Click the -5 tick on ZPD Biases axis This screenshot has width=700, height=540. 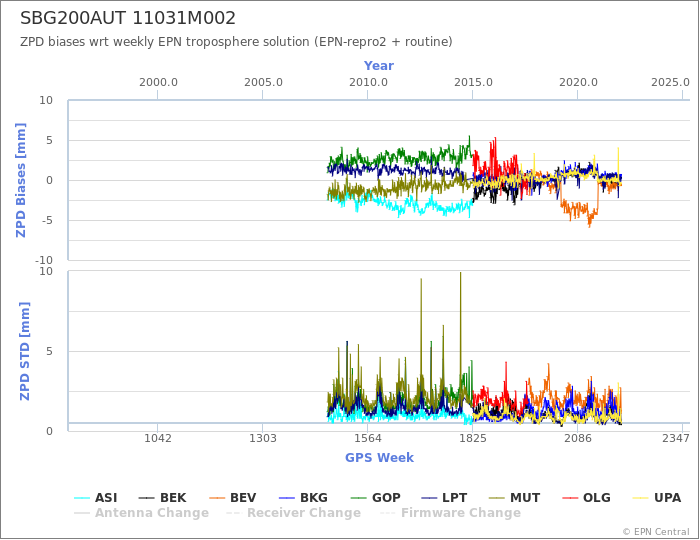[46, 220]
